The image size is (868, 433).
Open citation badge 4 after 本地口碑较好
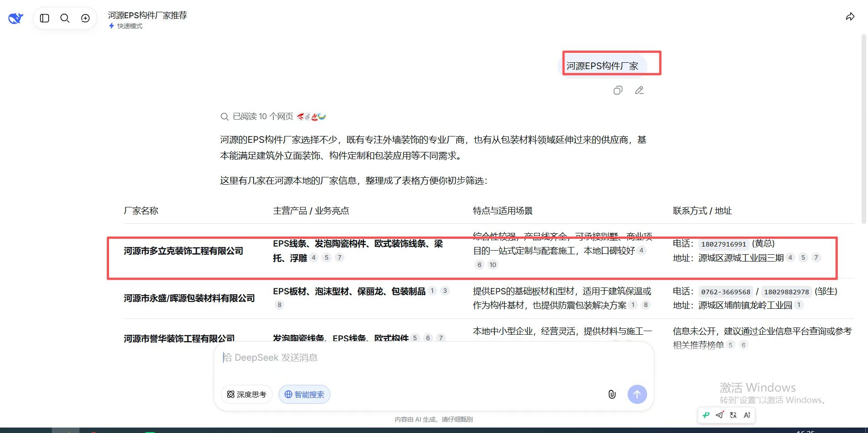point(641,250)
